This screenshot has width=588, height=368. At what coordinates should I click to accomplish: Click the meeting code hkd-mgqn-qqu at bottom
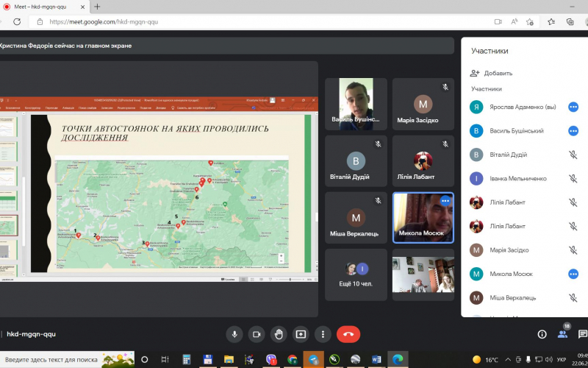point(31,334)
